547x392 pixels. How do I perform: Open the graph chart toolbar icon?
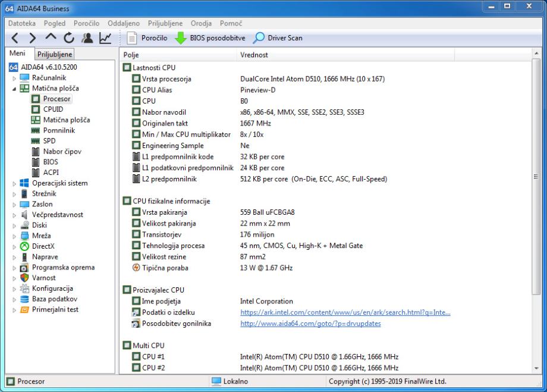(105, 38)
